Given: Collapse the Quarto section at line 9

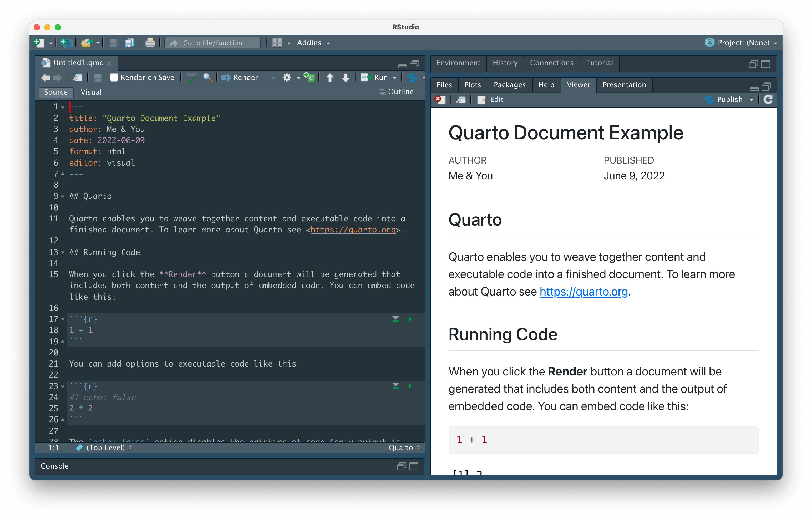Looking at the screenshot, I should 63,196.
